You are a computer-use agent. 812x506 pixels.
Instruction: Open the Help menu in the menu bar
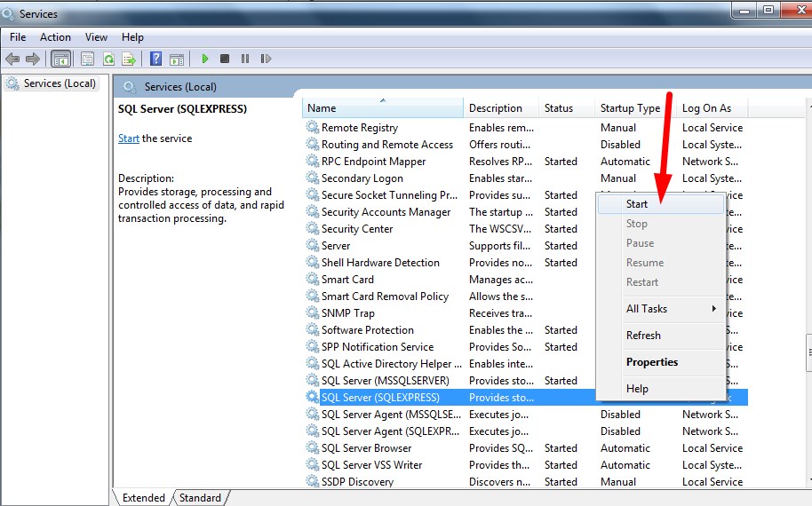132,37
